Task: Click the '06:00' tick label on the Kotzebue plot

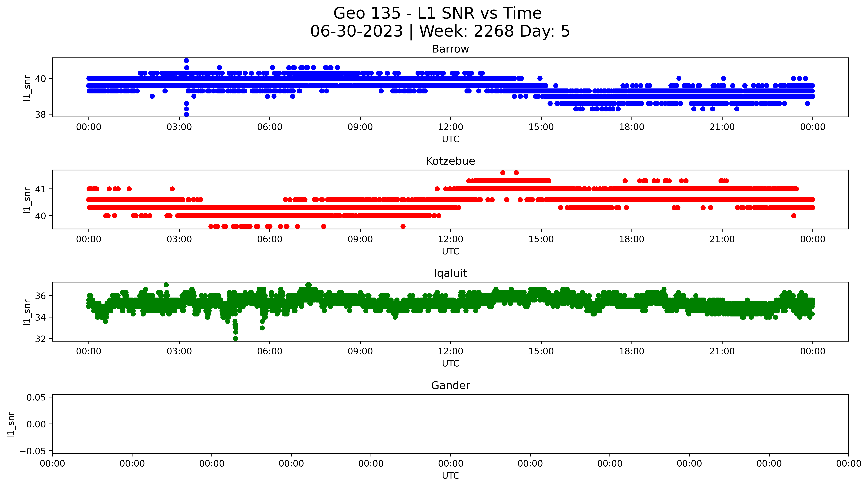Action: [270, 239]
